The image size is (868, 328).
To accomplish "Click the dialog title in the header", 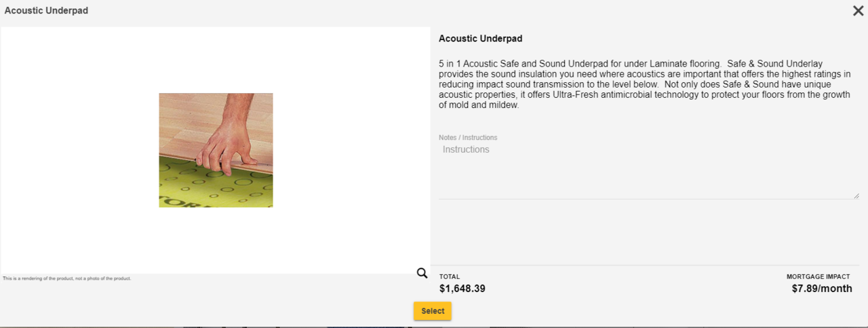I will pyautogui.click(x=46, y=11).
